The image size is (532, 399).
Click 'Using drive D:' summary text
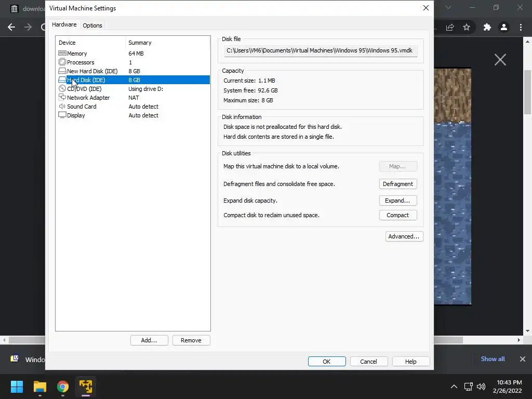pos(145,89)
